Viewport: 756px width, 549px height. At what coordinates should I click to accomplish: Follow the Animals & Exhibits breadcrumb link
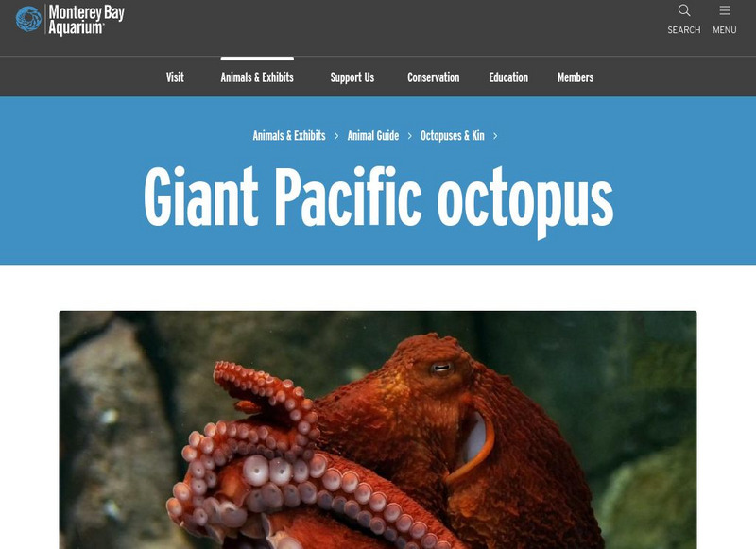pos(289,136)
